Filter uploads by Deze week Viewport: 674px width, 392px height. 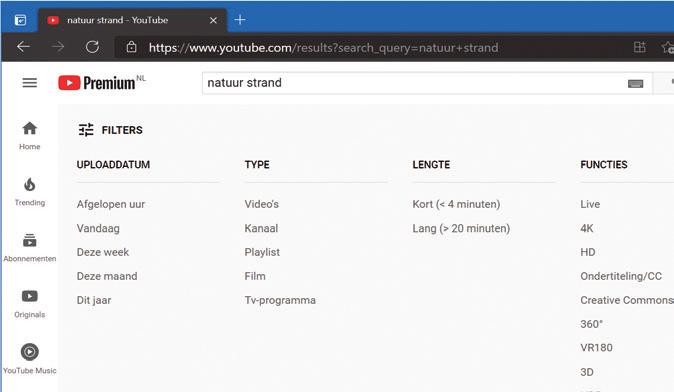103,252
